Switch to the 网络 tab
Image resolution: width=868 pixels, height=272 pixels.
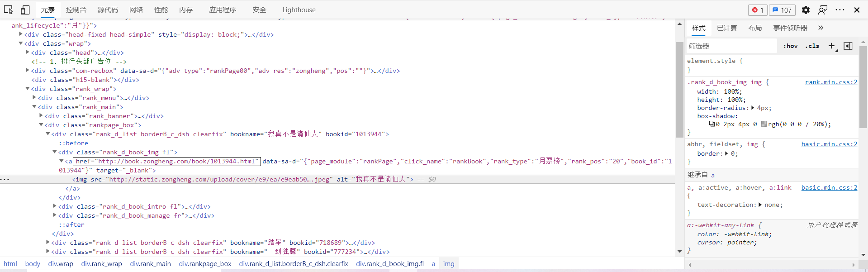tap(136, 10)
